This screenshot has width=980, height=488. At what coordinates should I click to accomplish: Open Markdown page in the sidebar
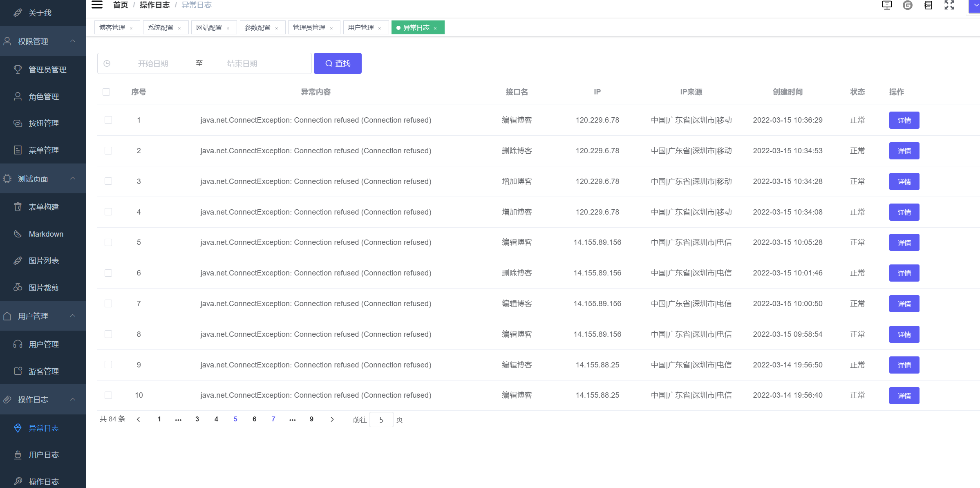click(46, 234)
